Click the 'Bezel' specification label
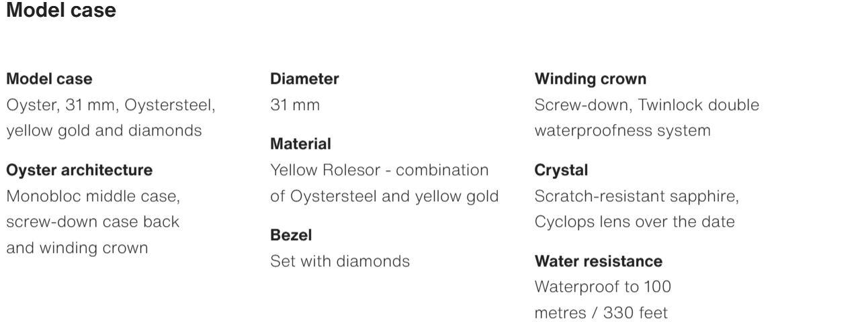 point(291,235)
